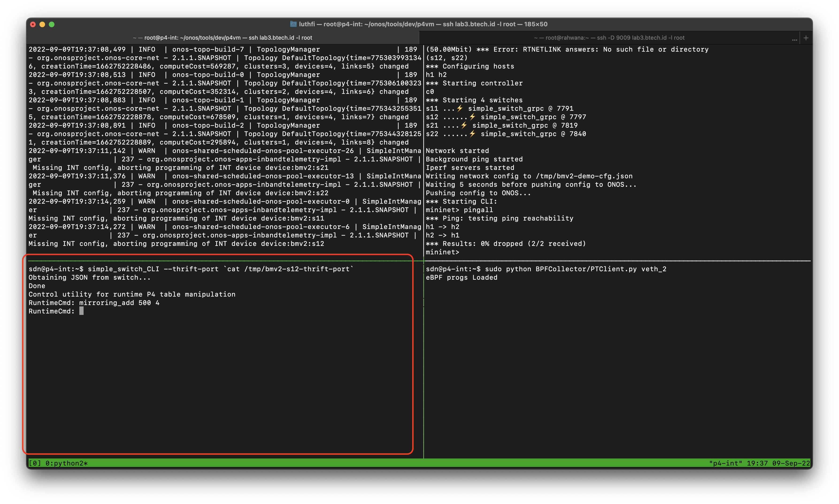
Task: Click the line 'mirroring_add 500 4'
Action: pos(119,303)
